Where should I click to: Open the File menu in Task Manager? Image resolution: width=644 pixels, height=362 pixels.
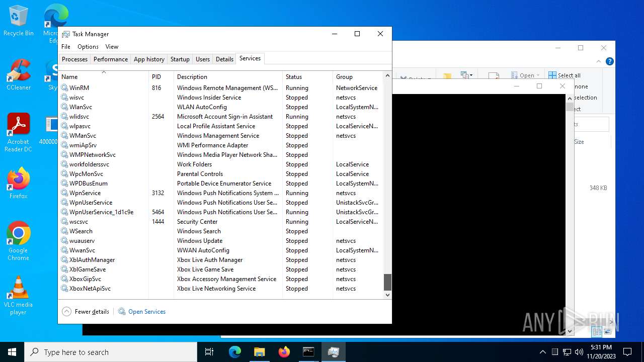pyautogui.click(x=66, y=47)
